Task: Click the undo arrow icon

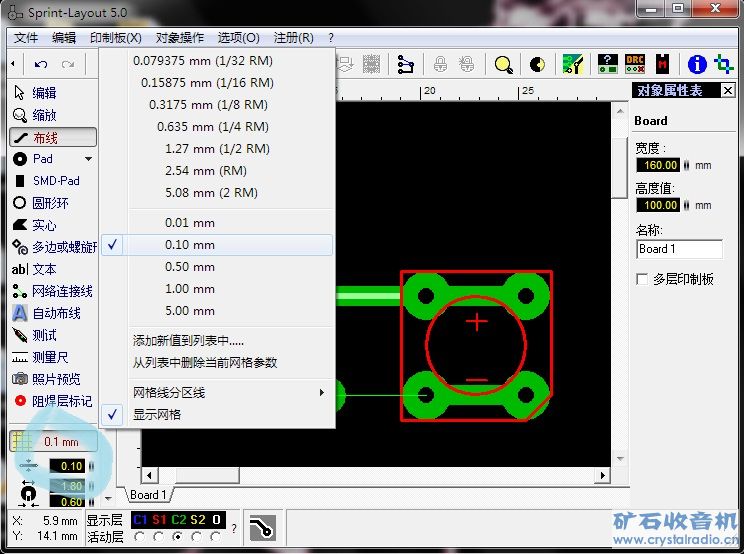Action: [x=41, y=65]
